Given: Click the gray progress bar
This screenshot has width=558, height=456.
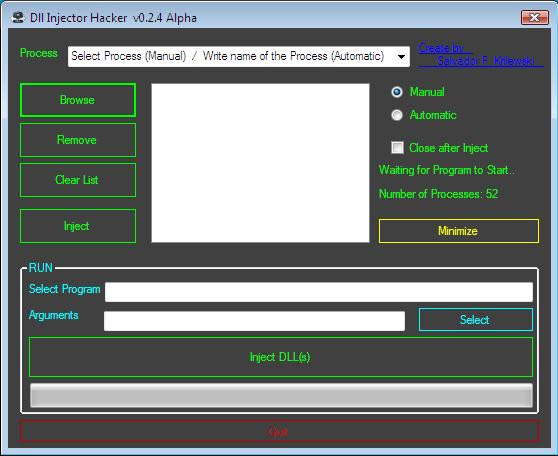Looking at the screenshot, I should point(281,395).
